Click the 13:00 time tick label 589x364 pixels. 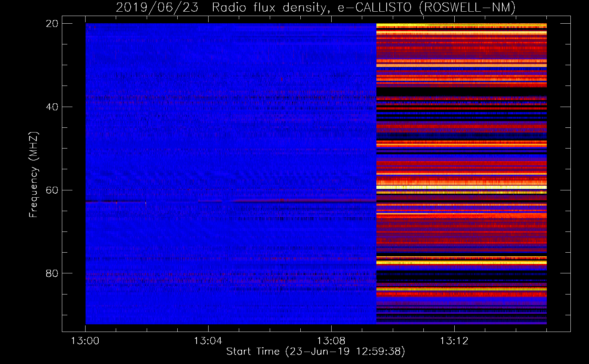tap(85, 341)
